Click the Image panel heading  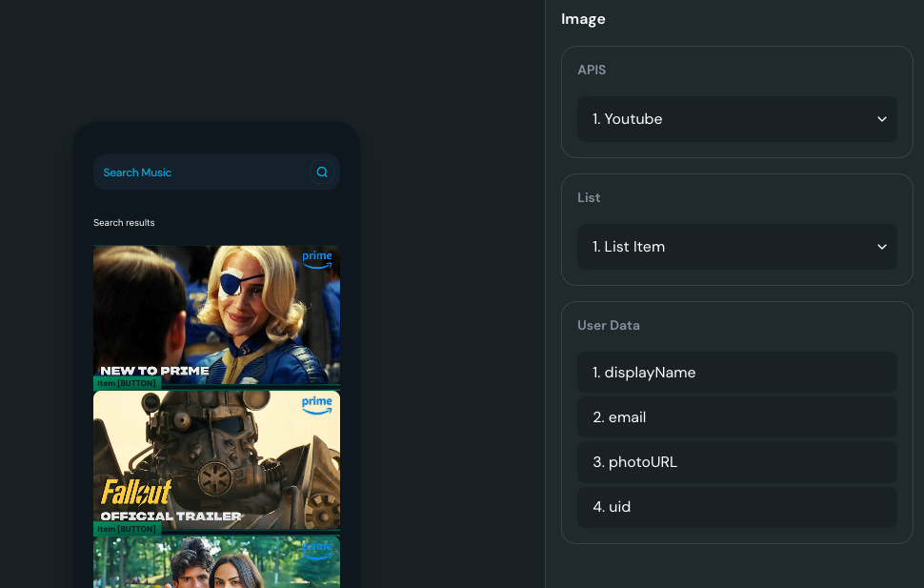pos(583,19)
